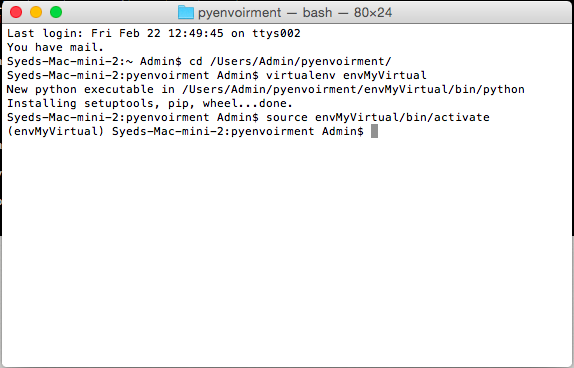Click the envMyVirtual/bin/python path in output
Viewport: 574px width, 368px height.
[x=444, y=89]
